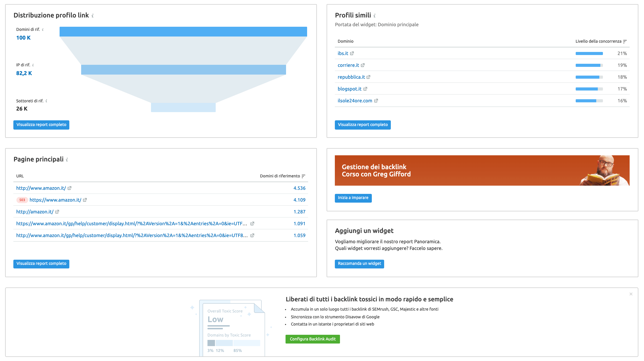
Task: Click info icon next to Pagine principali
Action: pyautogui.click(x=67, y=160)
